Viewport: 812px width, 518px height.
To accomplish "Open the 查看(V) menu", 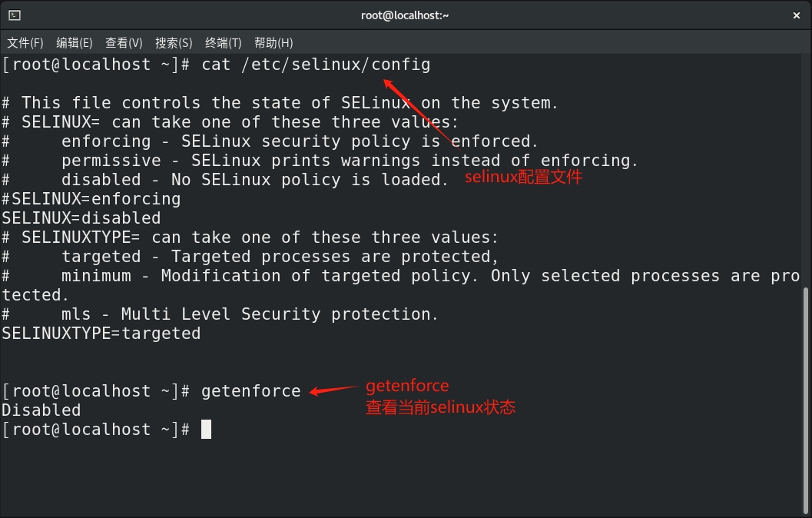I will 124,43.
